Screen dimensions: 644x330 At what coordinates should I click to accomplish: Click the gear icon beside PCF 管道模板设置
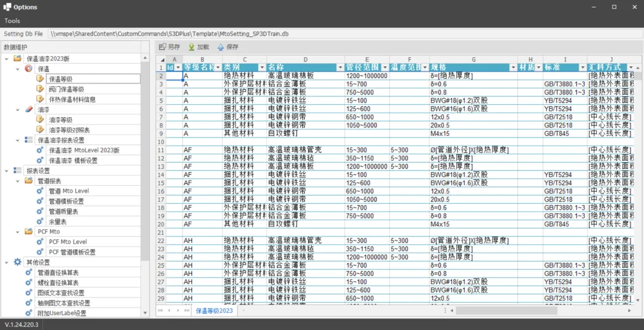(x=40, y=251)
